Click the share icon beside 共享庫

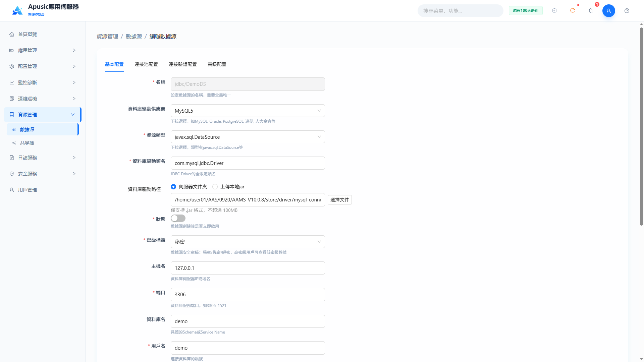tap(14, 143)
